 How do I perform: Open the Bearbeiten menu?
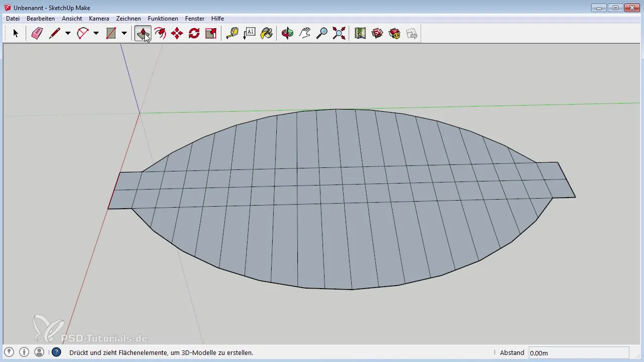click(x=41, y=19)
